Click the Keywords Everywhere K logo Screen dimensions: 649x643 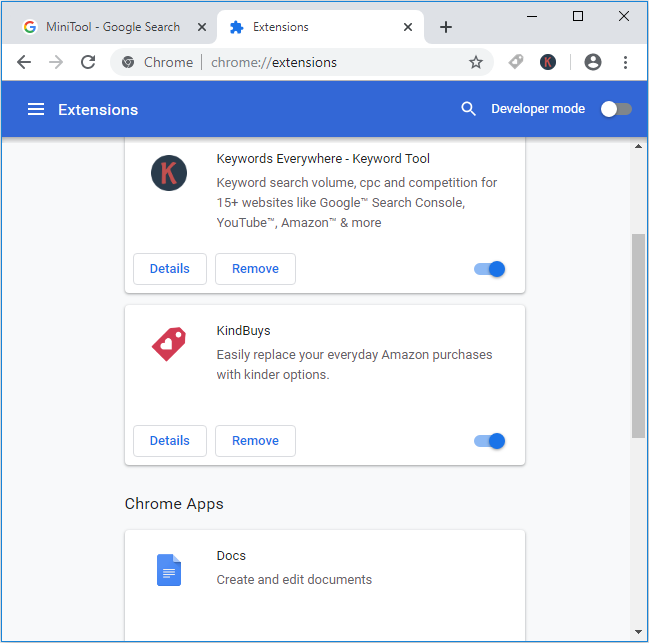(169, 173)
